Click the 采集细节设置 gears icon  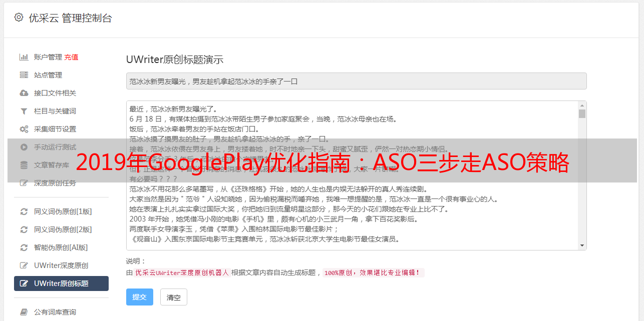[x=24, y=129]
